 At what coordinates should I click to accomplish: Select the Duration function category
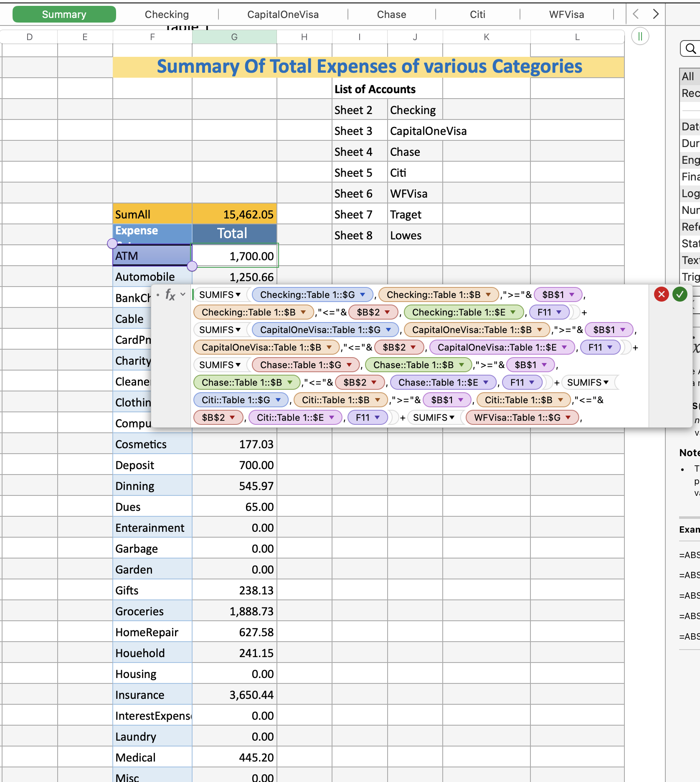click(690, 143)
